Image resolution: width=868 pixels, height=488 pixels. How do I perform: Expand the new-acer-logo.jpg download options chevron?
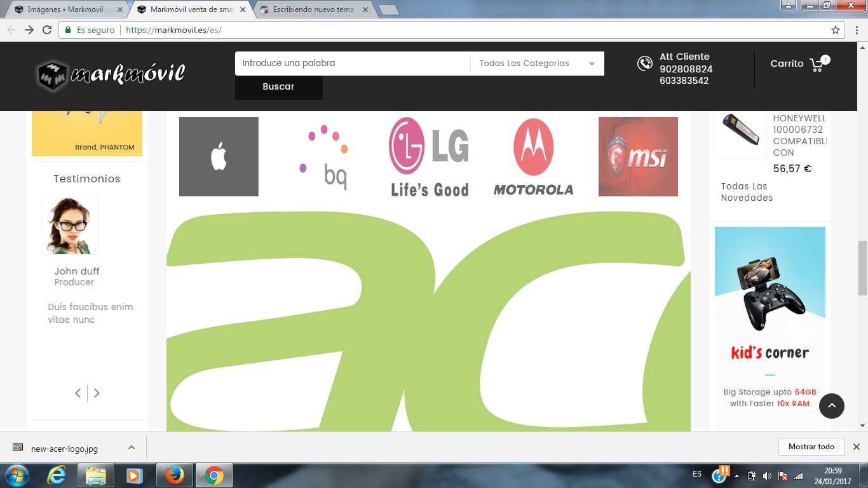[x=132, y=447]
